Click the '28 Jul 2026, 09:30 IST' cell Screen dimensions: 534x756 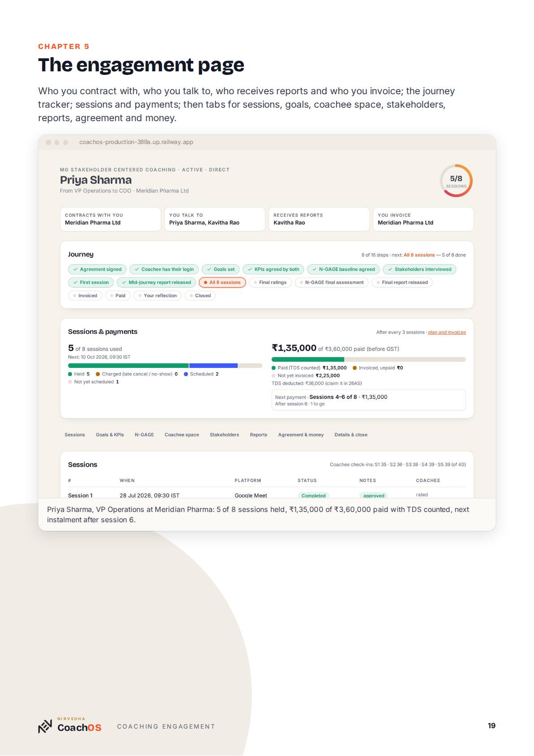[x=149, y=495]
